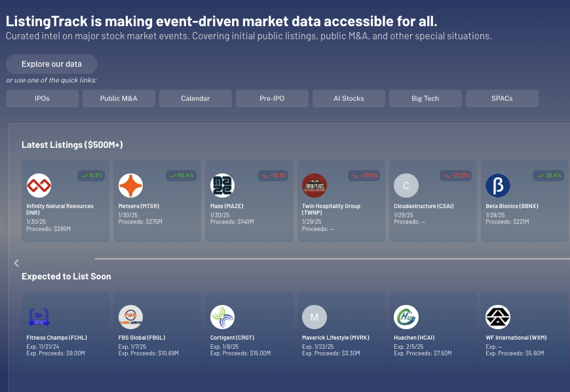Click the left chevron carousel arrow
Screen dimensions: 570x392
click(16, 263)
